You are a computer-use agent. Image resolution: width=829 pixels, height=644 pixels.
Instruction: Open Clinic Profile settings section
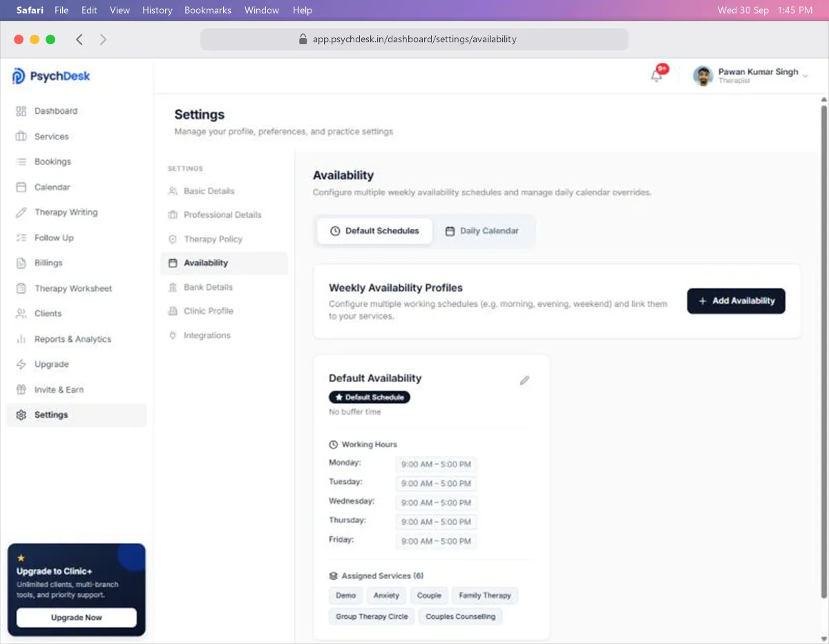[225, 311]
